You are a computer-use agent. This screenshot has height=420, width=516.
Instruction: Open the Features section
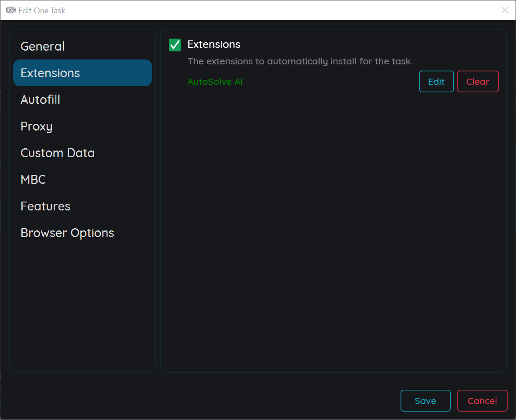point(45,206)
